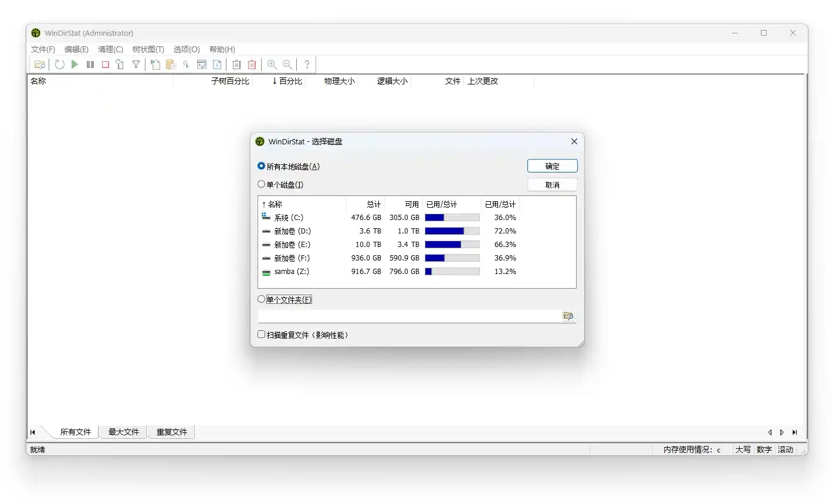Select the 单个磁盘(I) radio button

tap(262, 184)
